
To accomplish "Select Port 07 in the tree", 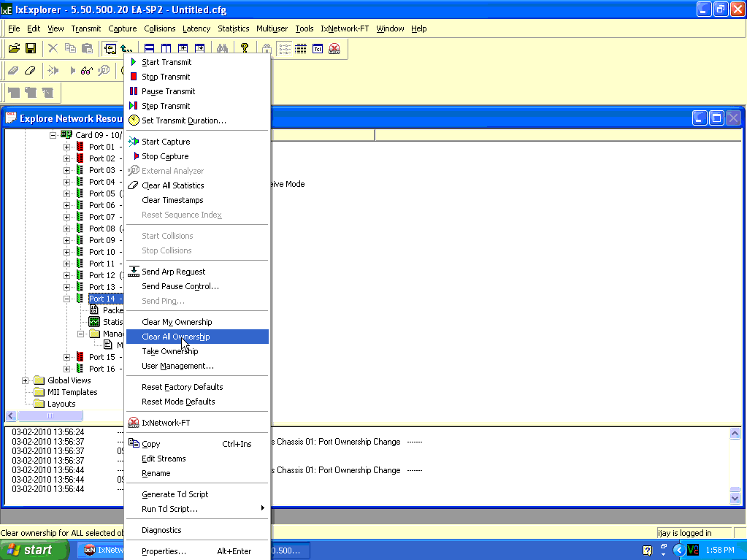I will pos(102,217).
